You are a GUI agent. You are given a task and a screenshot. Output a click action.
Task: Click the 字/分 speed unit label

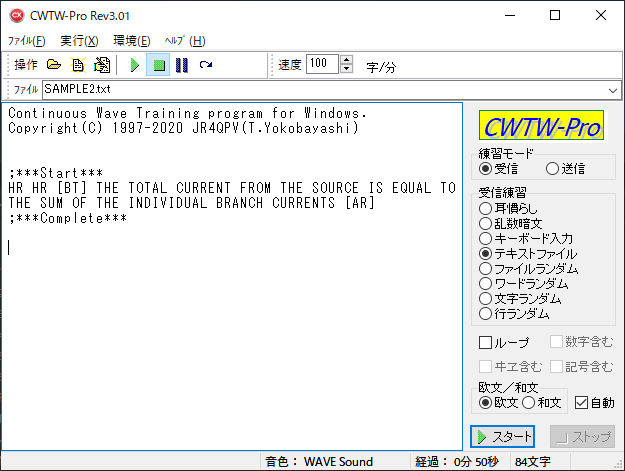(x=381, y=67)
